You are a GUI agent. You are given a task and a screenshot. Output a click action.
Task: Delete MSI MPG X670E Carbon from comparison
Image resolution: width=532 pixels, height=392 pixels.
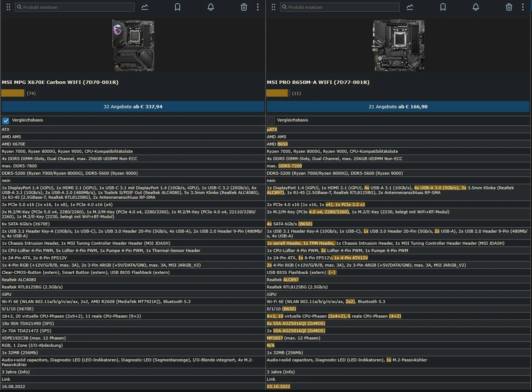coord(244,7)
